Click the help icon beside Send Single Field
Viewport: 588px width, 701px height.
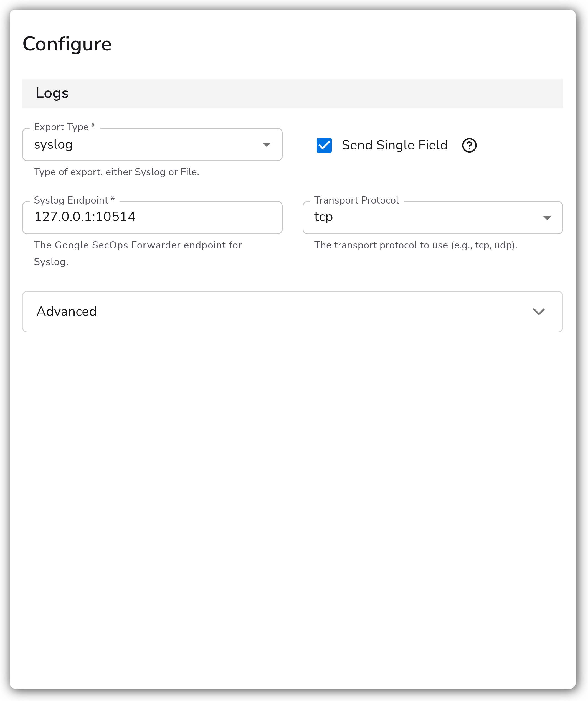coord(469,145)
